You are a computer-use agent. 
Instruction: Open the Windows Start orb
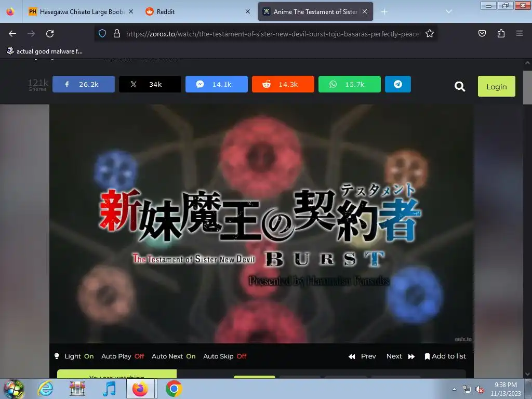[x=14, y=389]
